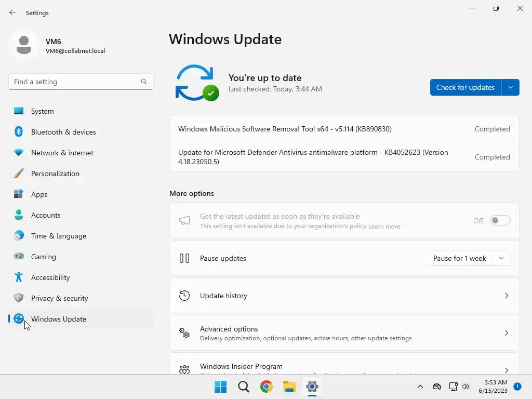Click the back arrow in Settings

(12, 12)
